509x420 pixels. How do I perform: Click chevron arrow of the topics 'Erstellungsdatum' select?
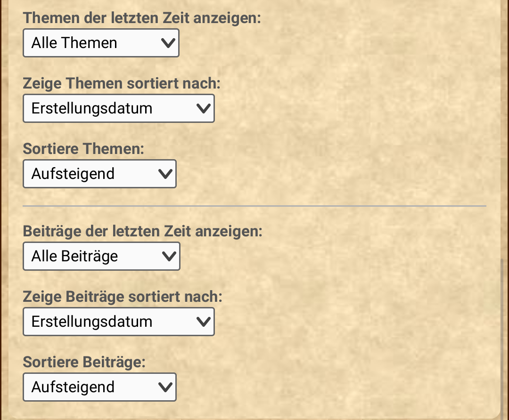click(x=203, y=109)
